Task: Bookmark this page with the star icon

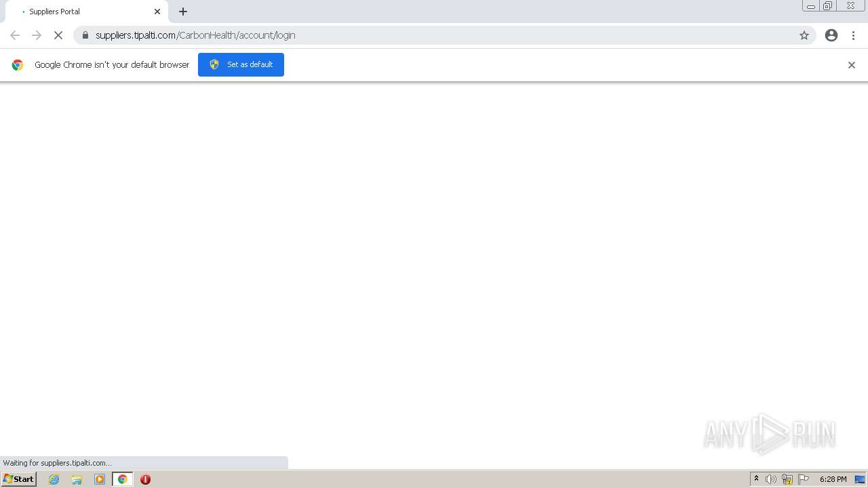Action: 804,35
